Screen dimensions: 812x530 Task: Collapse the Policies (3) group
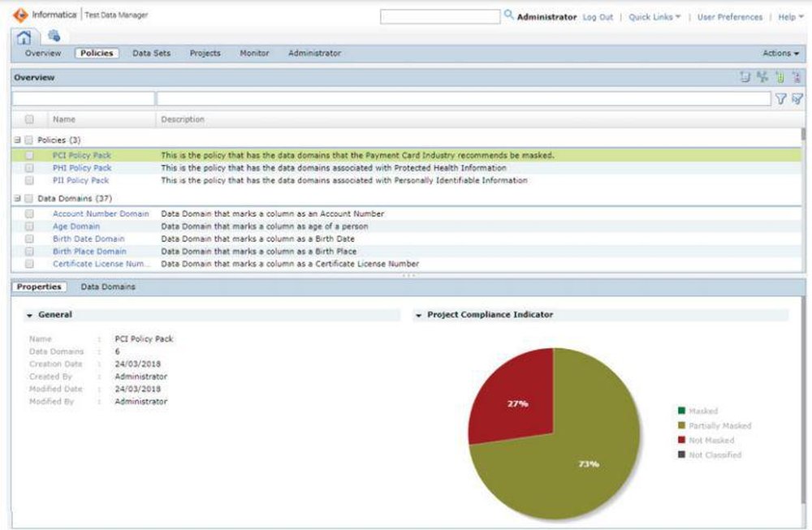(17, 140)
